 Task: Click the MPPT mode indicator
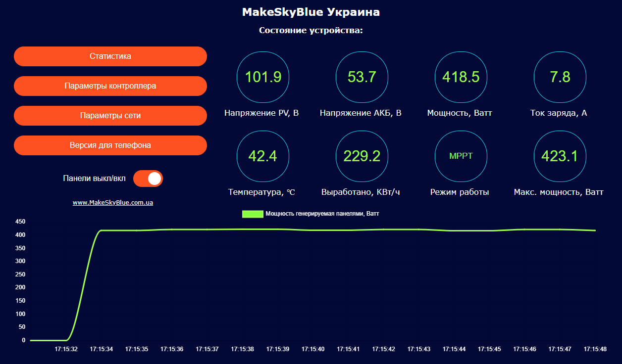click(x=461, y=156)
